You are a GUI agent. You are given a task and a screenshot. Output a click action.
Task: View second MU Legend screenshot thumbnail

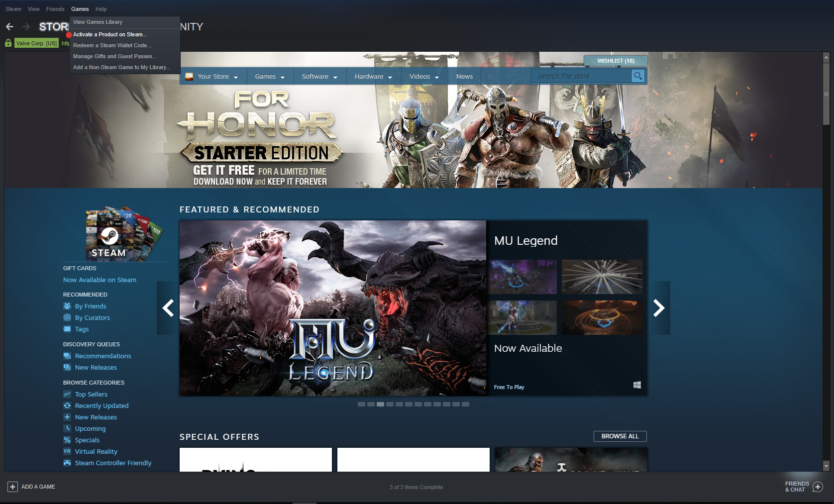pyautogui.click(x=602, y=277)
